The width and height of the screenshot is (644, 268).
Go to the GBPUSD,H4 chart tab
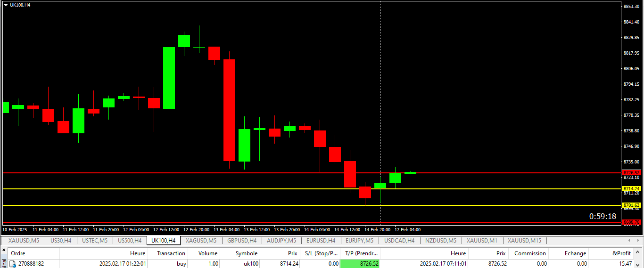tap(242, 241)
